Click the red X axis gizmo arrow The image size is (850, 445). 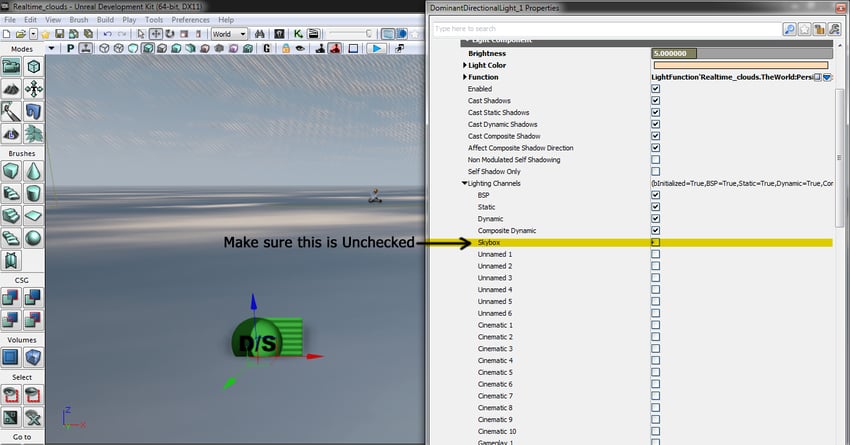[x=315, y=357]
